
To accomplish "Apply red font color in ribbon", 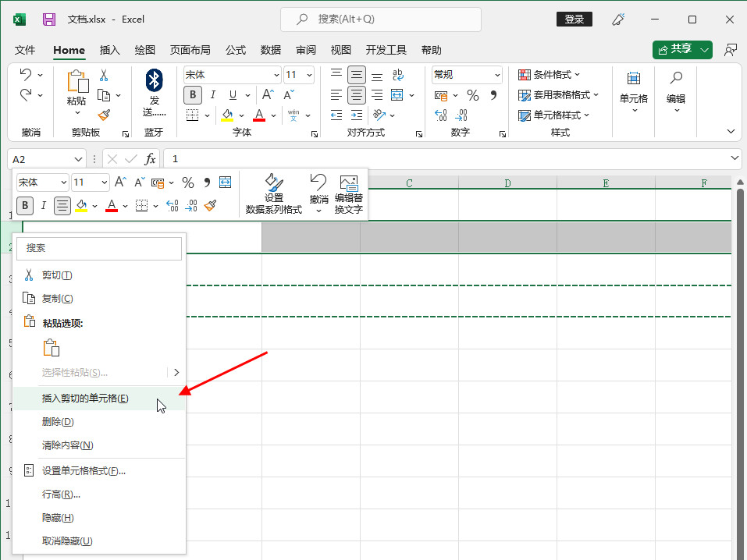I will point(259,115).
